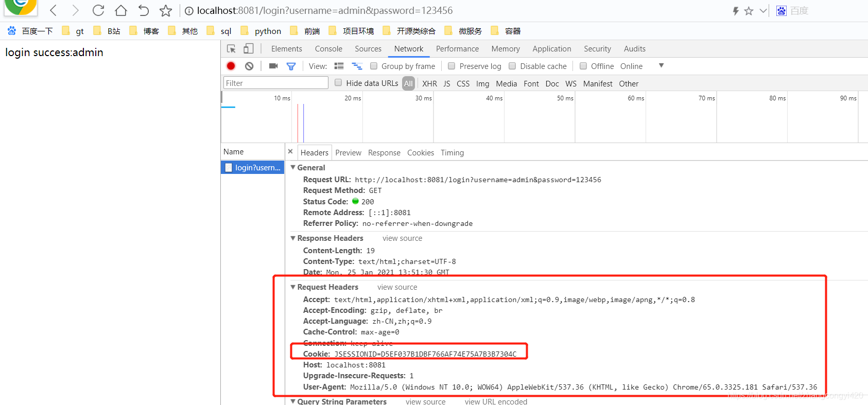The height and width of the screenshot is (405, 868).
Task: Click view source next to Request Headers
Action: pos(397,287)
